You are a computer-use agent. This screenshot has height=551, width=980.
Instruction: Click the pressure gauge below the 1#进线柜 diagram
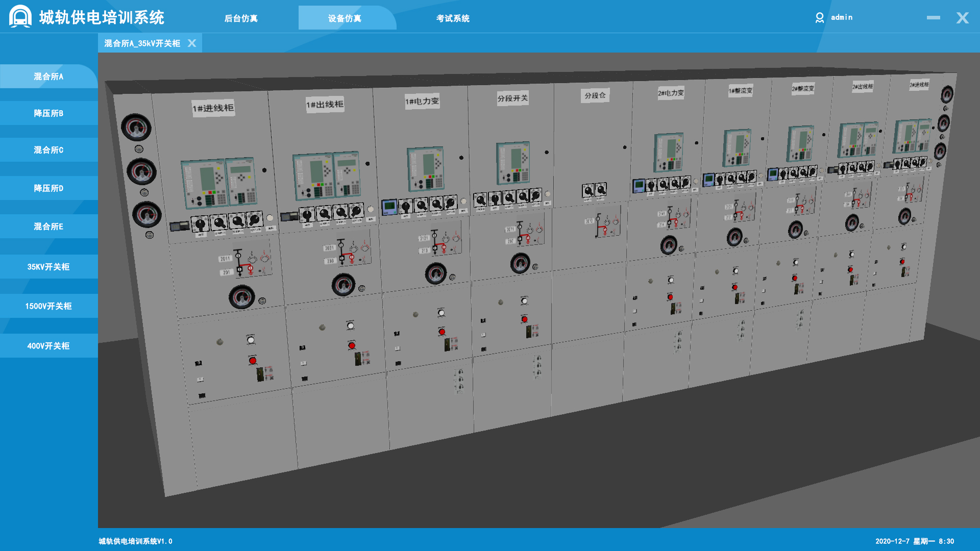pyautogui.click(x=241, y=297)
